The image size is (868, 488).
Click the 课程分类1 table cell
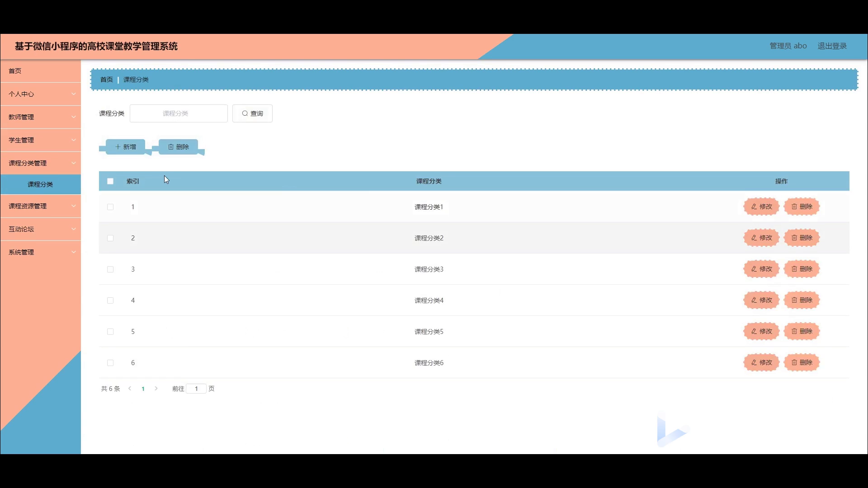coord(429,207)
